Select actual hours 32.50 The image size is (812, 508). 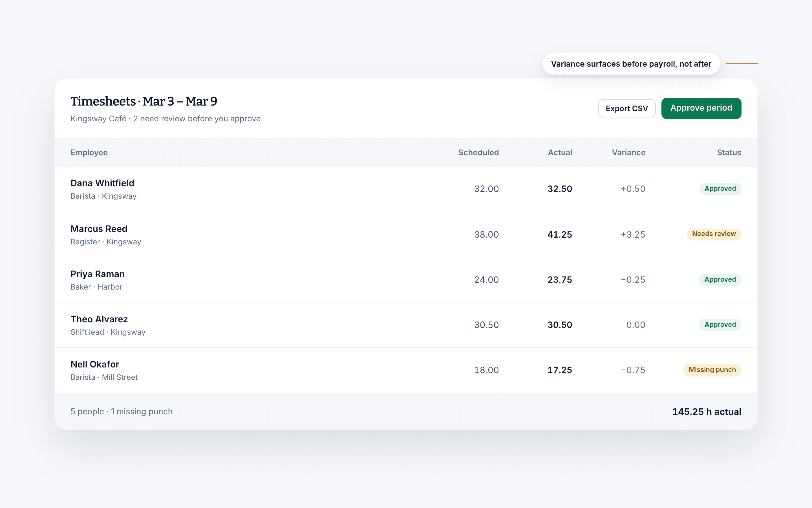[560, 189]
